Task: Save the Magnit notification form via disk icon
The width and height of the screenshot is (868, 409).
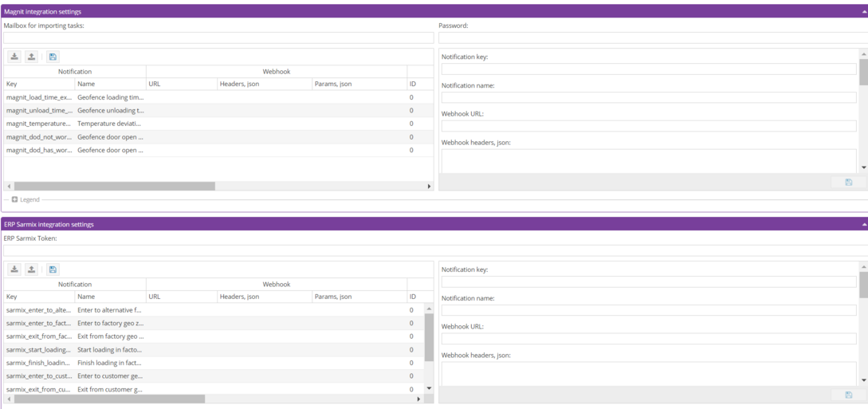Action: (848, 183)
